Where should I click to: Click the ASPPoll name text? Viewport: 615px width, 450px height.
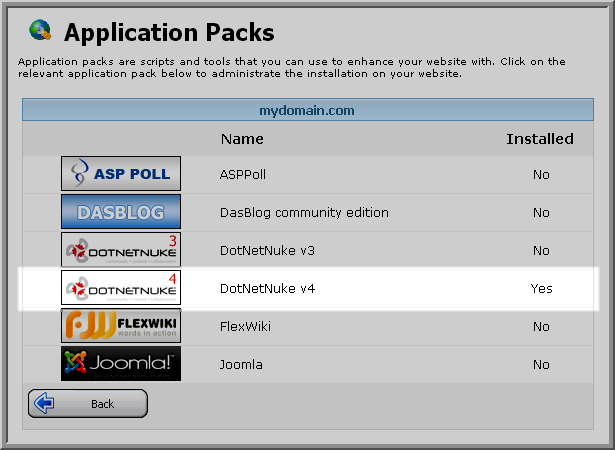[243, 175]
